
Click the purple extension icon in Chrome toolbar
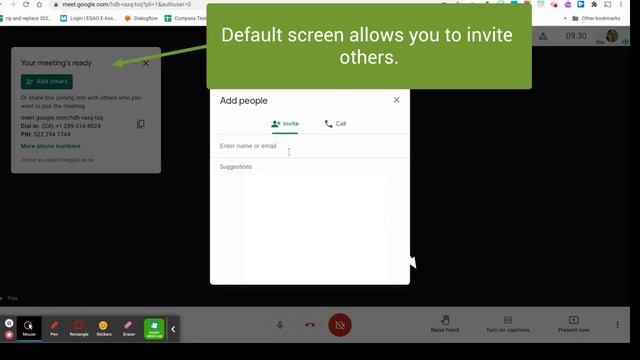point(567,4)
